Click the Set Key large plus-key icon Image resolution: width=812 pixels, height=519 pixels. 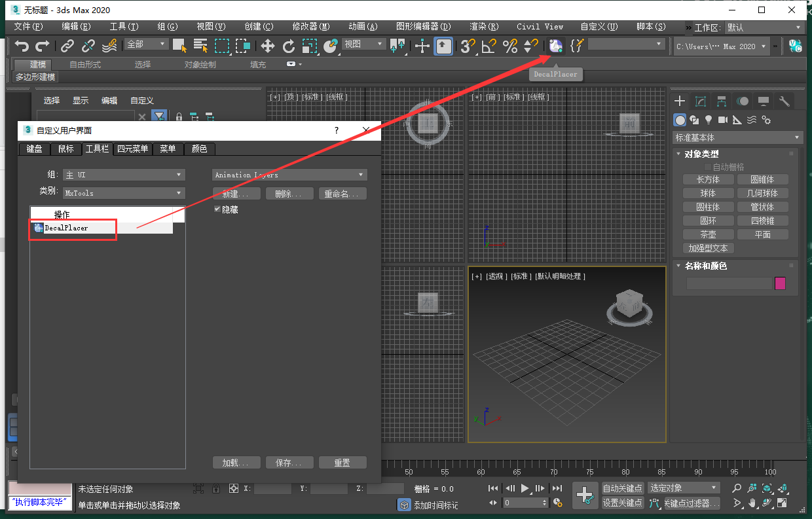[x=585, y=495]
